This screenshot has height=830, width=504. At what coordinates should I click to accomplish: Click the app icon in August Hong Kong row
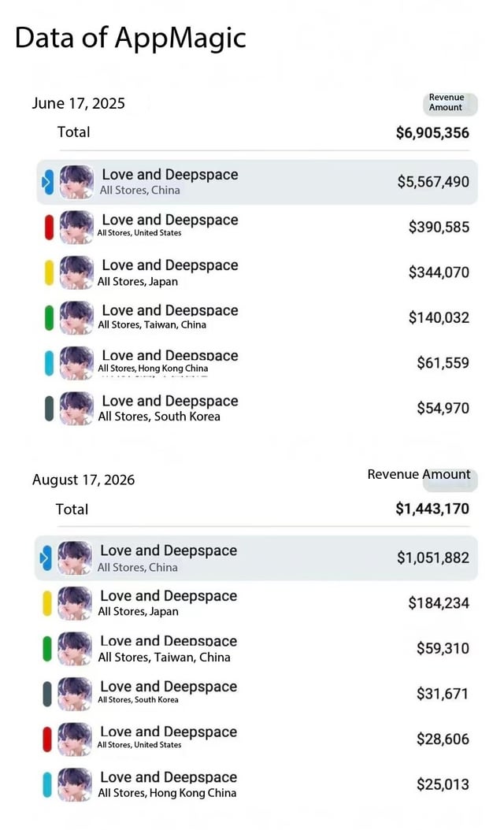point(75,784)
